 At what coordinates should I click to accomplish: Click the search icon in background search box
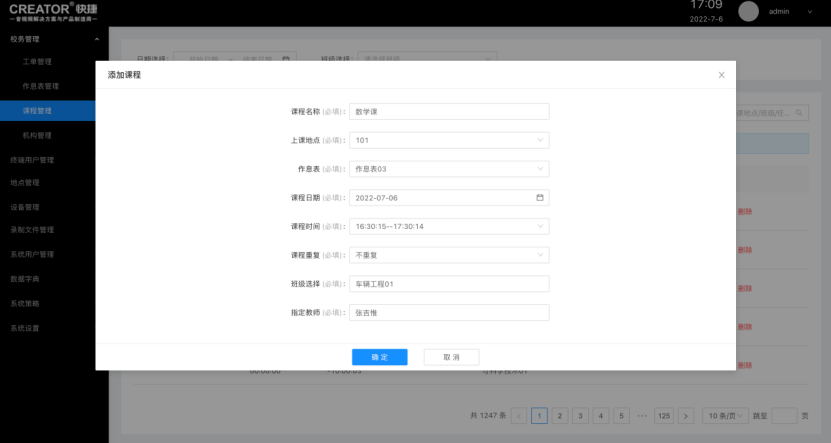(x=799, y=113)
